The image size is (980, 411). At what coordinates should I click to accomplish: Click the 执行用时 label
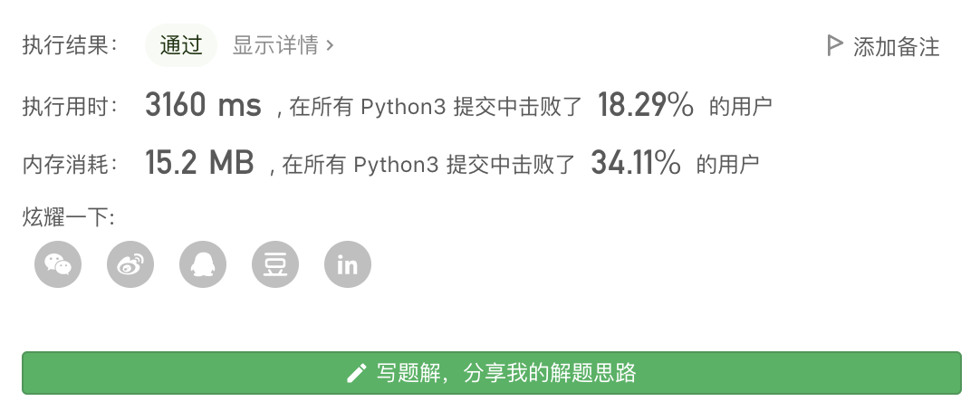tap(70, 107)
